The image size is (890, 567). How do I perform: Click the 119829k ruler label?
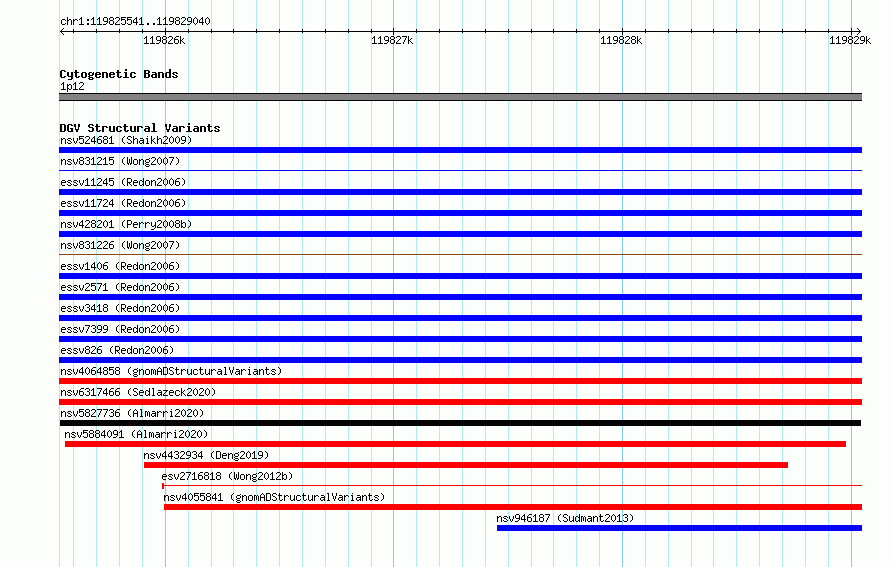pos(850,40)
